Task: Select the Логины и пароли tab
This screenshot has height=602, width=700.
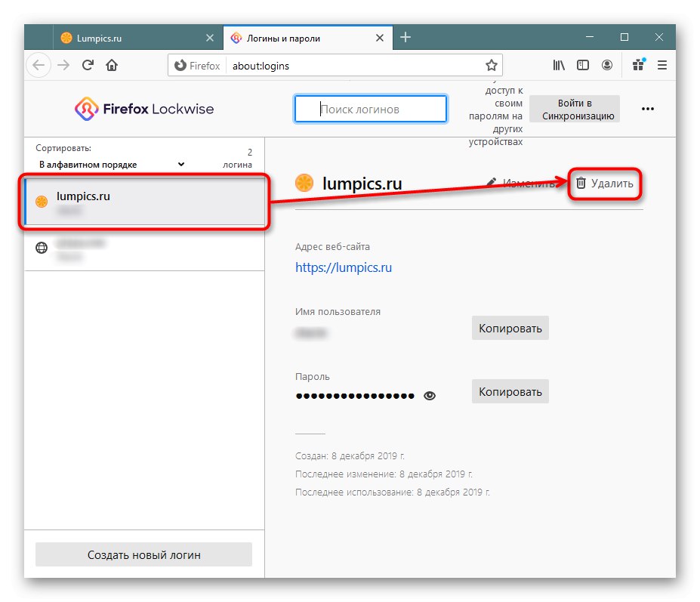Action: [x=308, y=38]
